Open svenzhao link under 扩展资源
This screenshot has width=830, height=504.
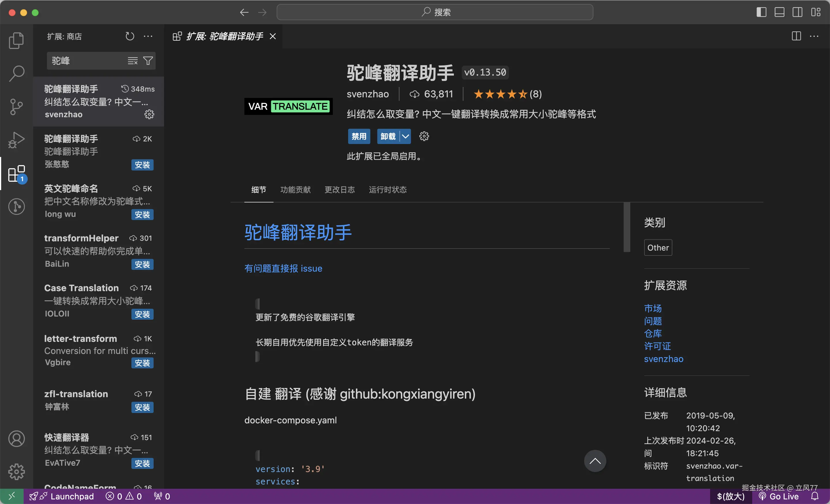click(664, 359)
